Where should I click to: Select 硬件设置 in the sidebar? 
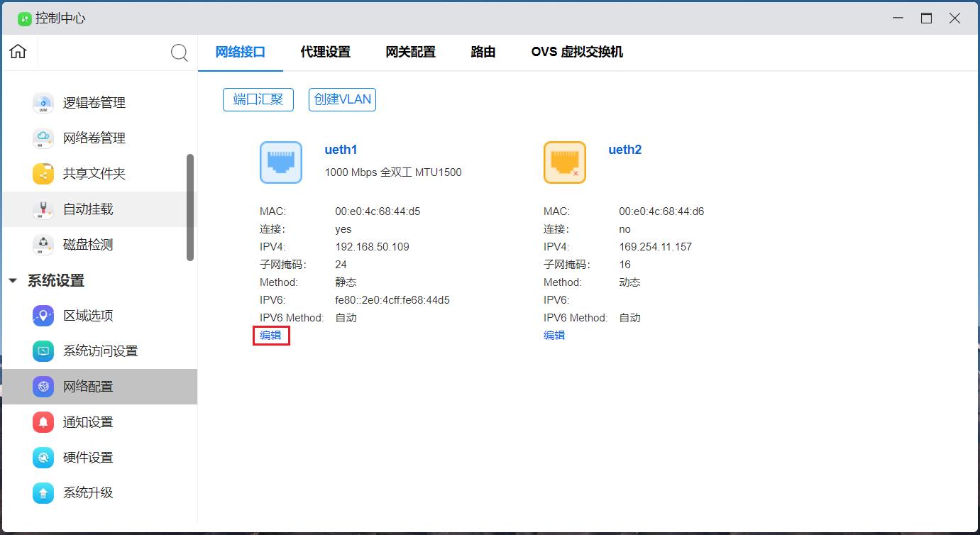88,458
